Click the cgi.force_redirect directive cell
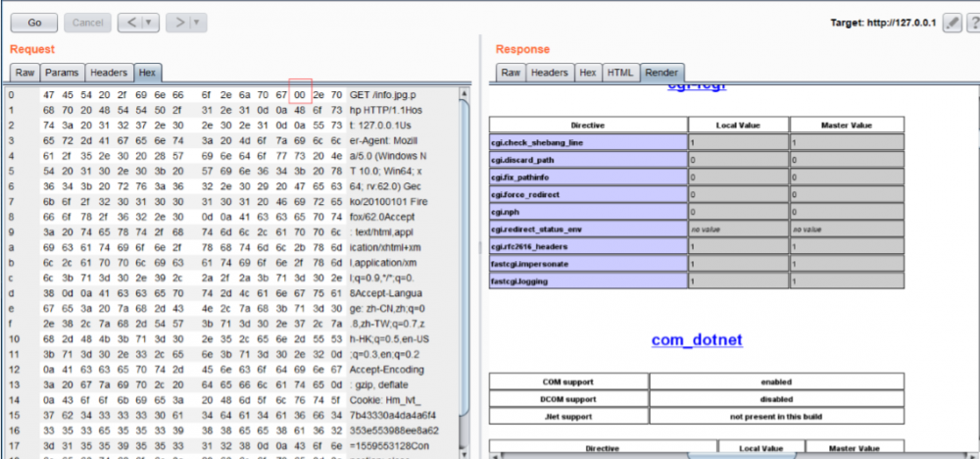Screen dimensions: 980x459 point(587,194)
